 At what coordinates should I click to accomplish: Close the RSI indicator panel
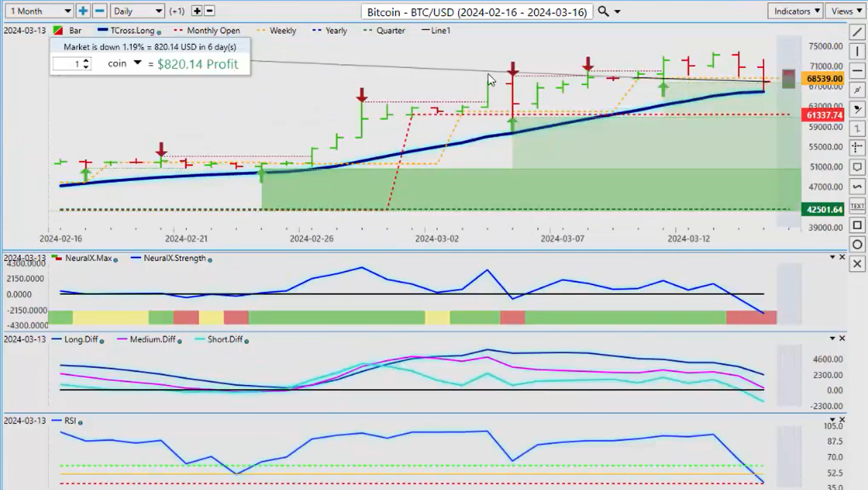tap(842, 420)
